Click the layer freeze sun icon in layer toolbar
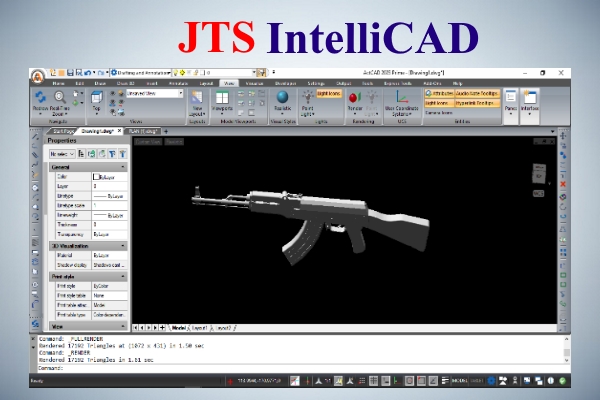This screenshot has width=600, height=400. (x=182, y=72)
